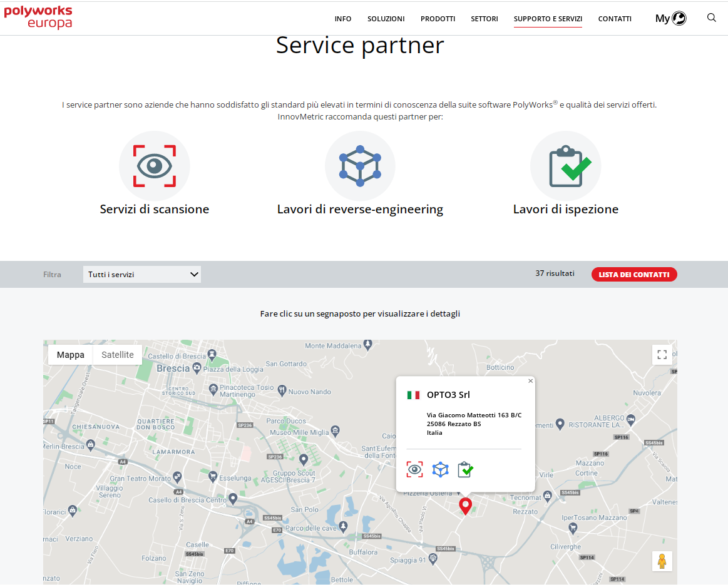Open the SUPPORTO E SERVIZI menu

[x=548, y=19]
